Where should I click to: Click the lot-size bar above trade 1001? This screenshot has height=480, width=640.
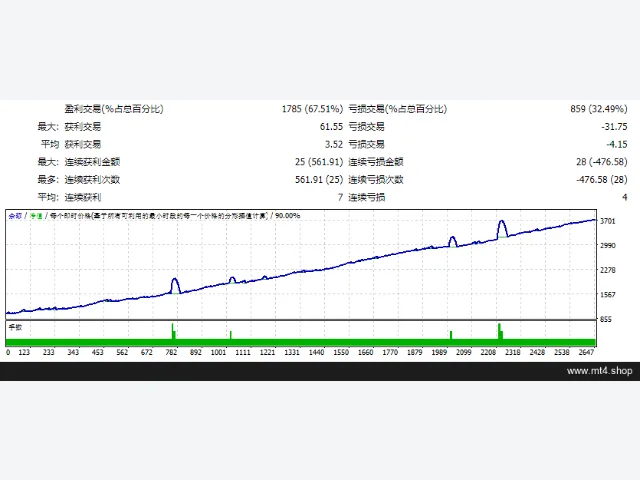click(x=231, y=335)
